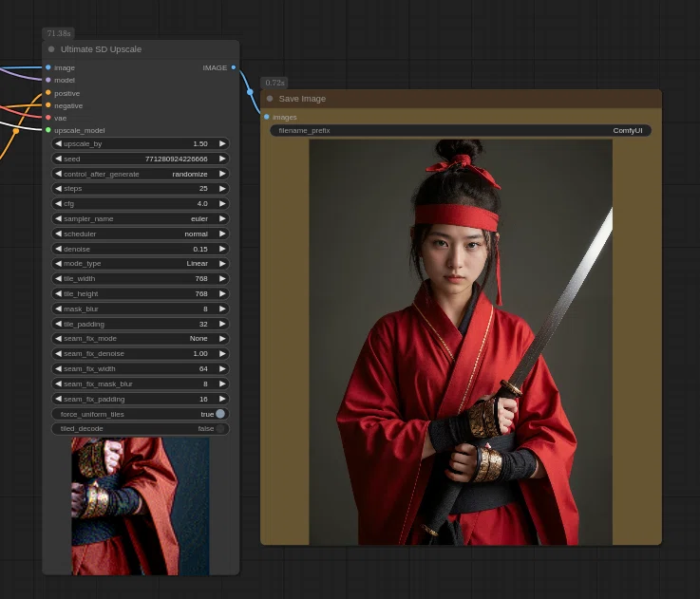This screenshot has width=700, height=599.
Task: Click the seed value 771280924226666
Action: (x=177, y=159)
